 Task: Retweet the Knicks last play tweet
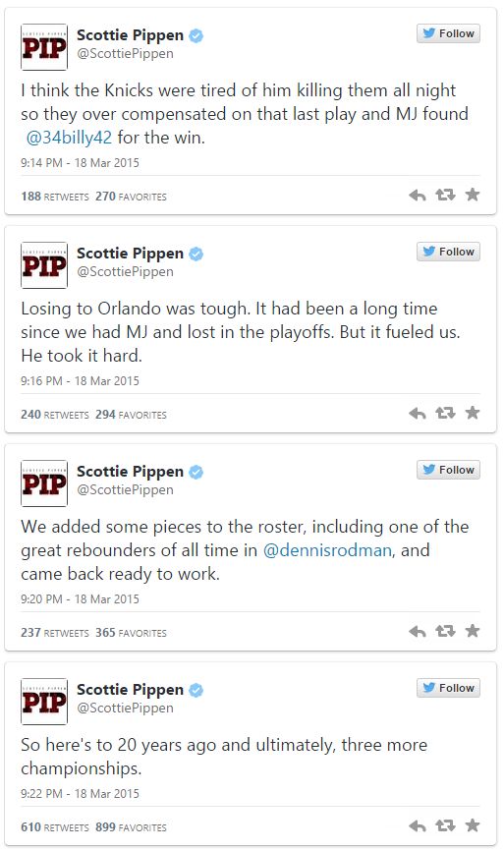[445, 195]
